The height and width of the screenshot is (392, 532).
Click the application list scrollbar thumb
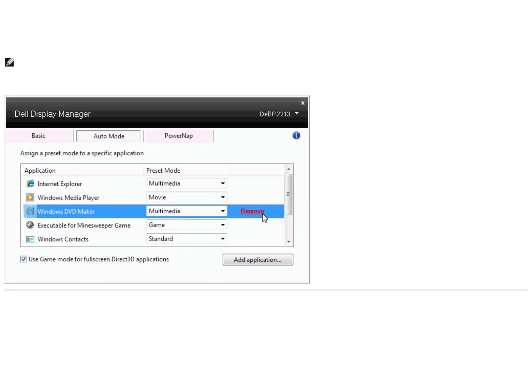pyautogui.click(x=289, y=194)
